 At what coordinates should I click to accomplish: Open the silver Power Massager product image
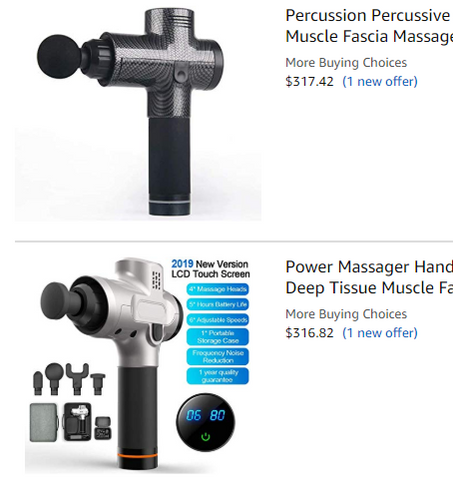pos(138,365)
